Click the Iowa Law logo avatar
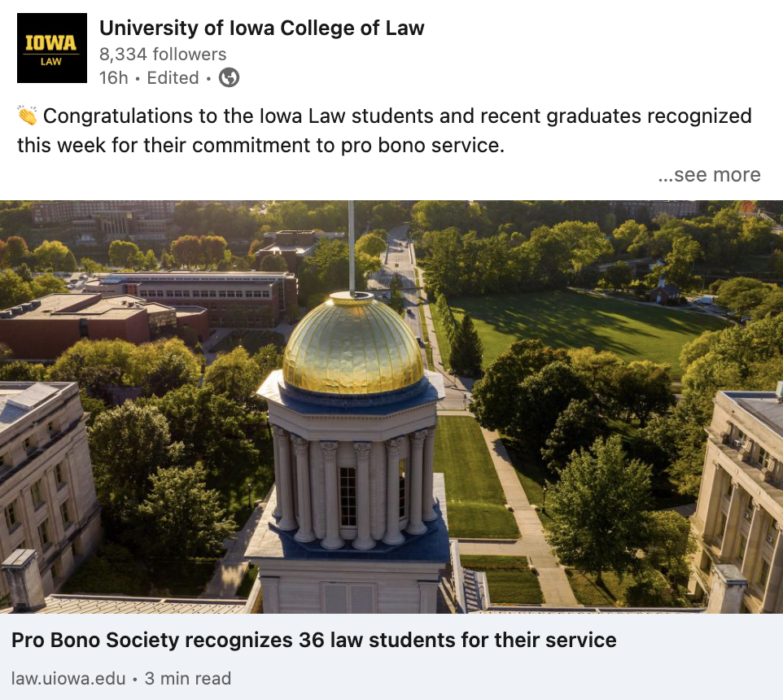This screenshot has height=700, width=783. (52, 48)
